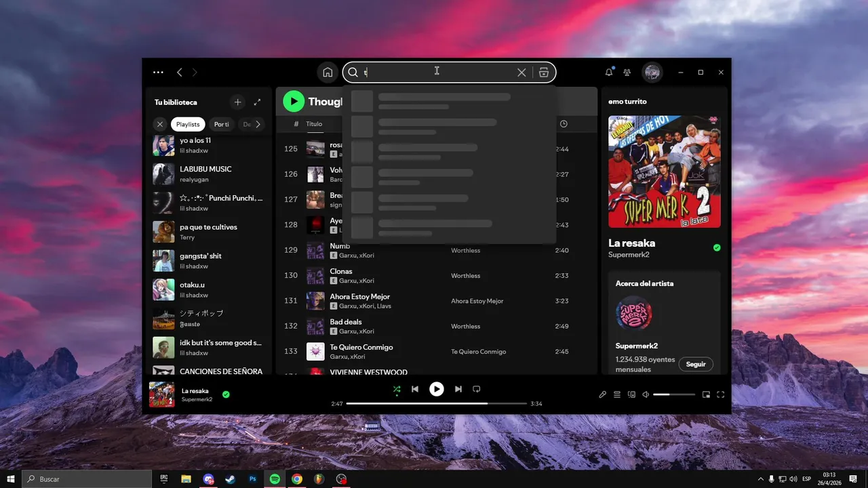Toggle repeat mode
Image resolution: width=868 pixels, height=488 pixels.
coord(477,389)
